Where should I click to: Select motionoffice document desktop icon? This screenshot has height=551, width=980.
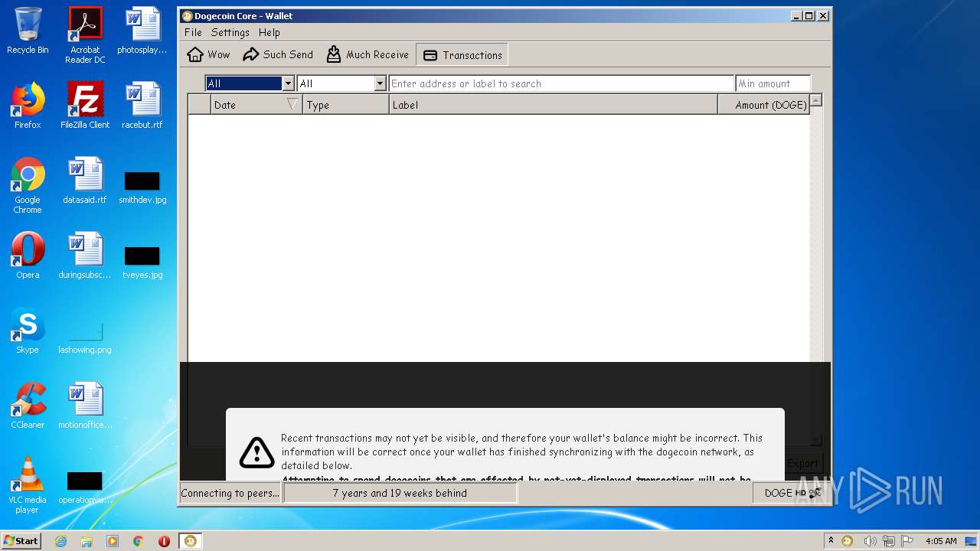pyautogui.click(x=85, y=406)
